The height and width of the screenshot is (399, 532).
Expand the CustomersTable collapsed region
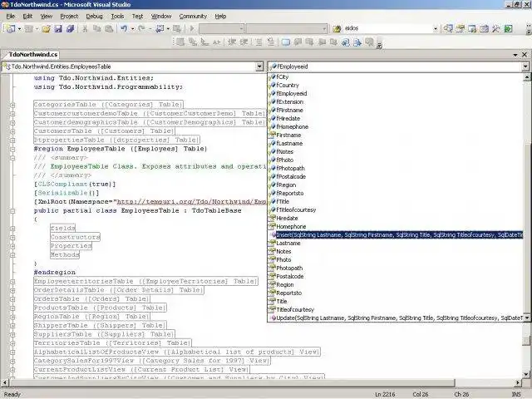coord(12,131)
